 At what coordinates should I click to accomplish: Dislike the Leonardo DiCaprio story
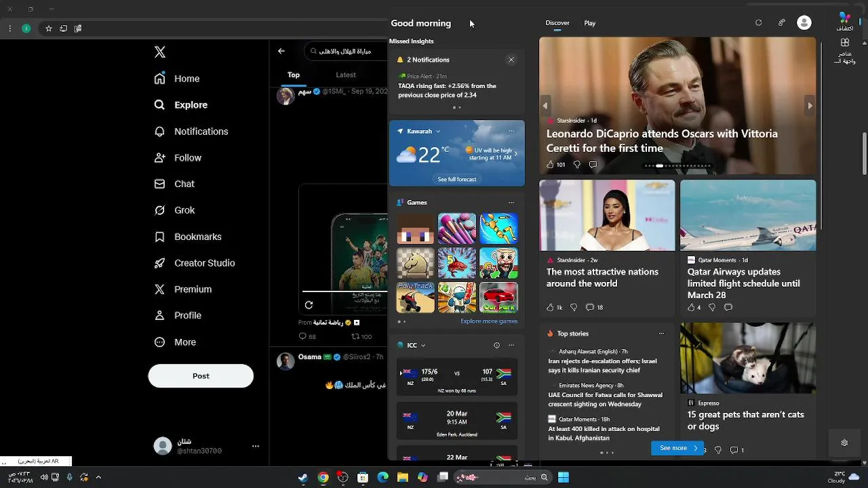[x=577, y=165]
